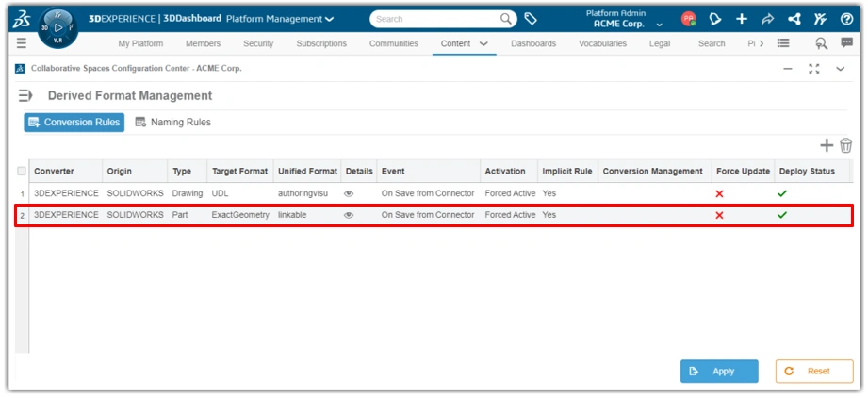The image size is (868, 398).
Task: Open the widget options chevron menu
Action: click(841, 69)
